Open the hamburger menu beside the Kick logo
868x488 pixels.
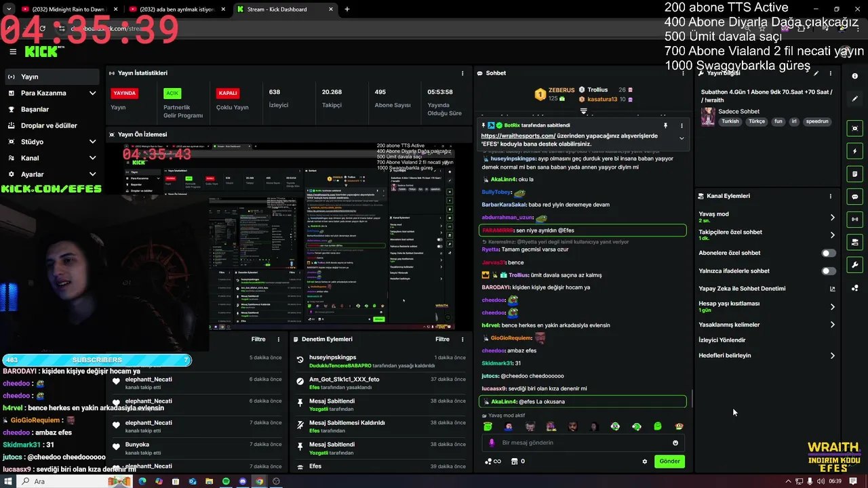pyautogui.click(x=13, y=52)
